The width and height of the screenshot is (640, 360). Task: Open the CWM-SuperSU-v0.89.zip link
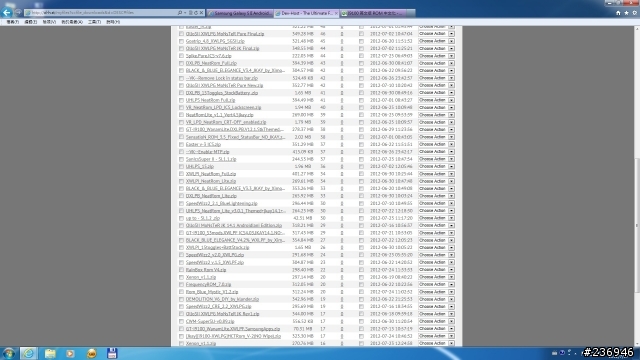pos(210,322)
